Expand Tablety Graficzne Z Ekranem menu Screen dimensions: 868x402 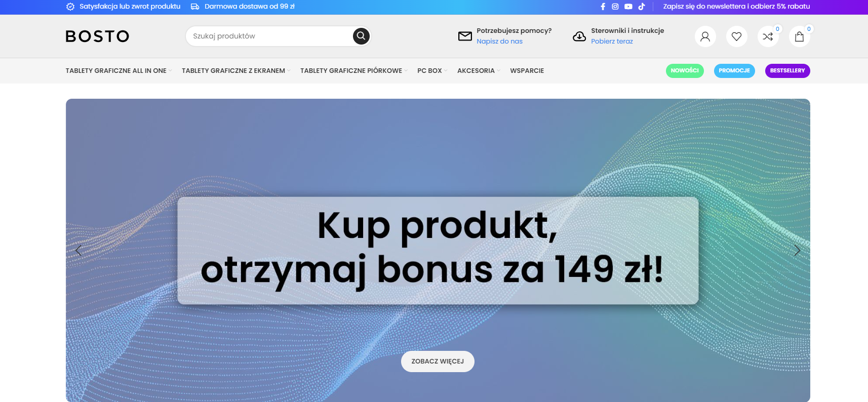(236, 71)
